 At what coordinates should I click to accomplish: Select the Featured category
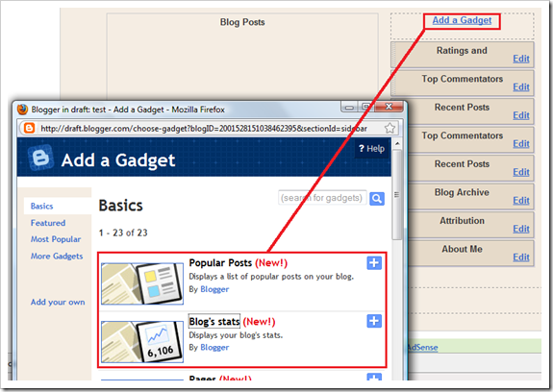(x=48, y=223)
